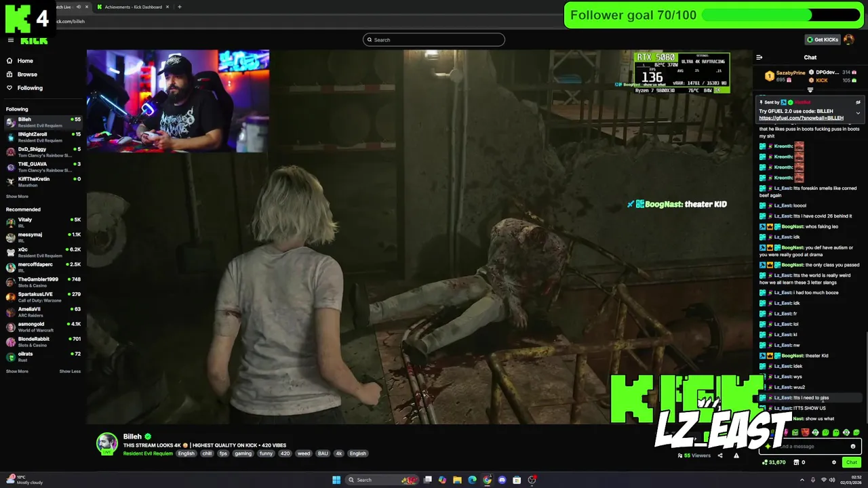Open the chat shop icon
This screenshot has width=868, height=488.
tap(796, 462)
